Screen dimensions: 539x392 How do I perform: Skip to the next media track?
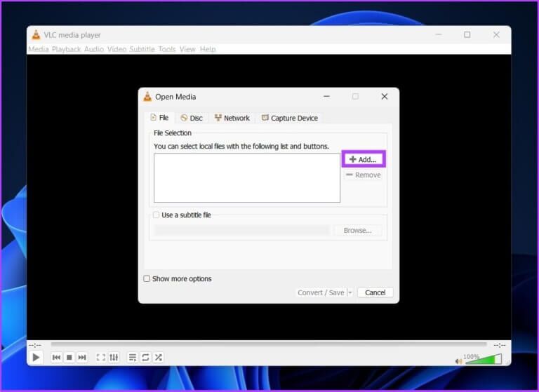pos(82,358)
